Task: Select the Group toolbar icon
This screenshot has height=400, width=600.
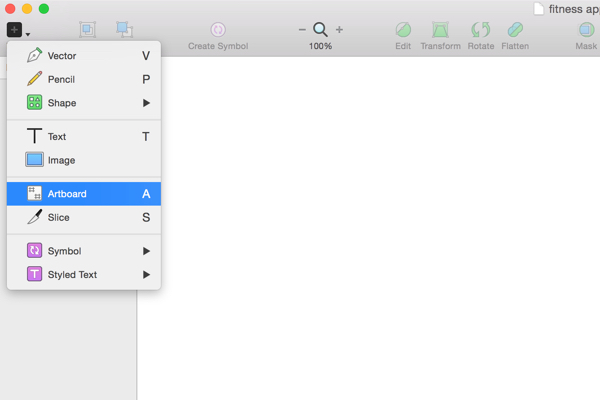Action: coord(88,29)
